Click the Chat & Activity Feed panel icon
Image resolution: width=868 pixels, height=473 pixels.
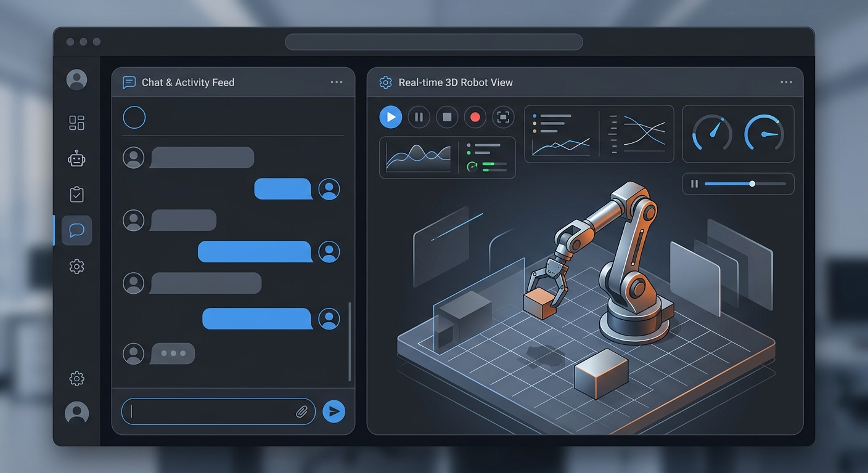coord(129,83)
